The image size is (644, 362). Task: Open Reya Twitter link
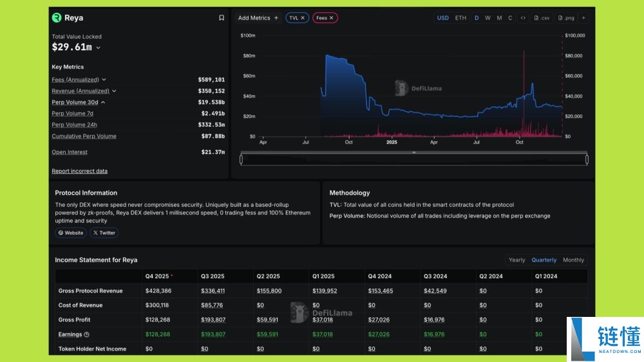104,233
